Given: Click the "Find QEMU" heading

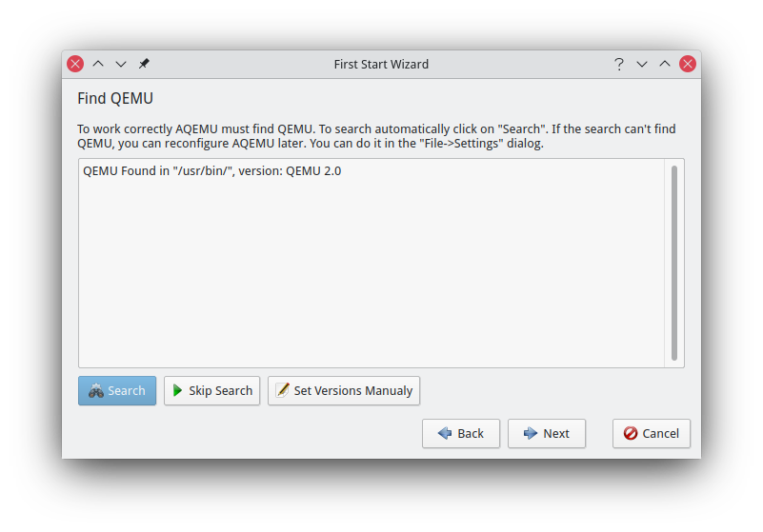Looking at the screenshot, I should tap(115, 98).
